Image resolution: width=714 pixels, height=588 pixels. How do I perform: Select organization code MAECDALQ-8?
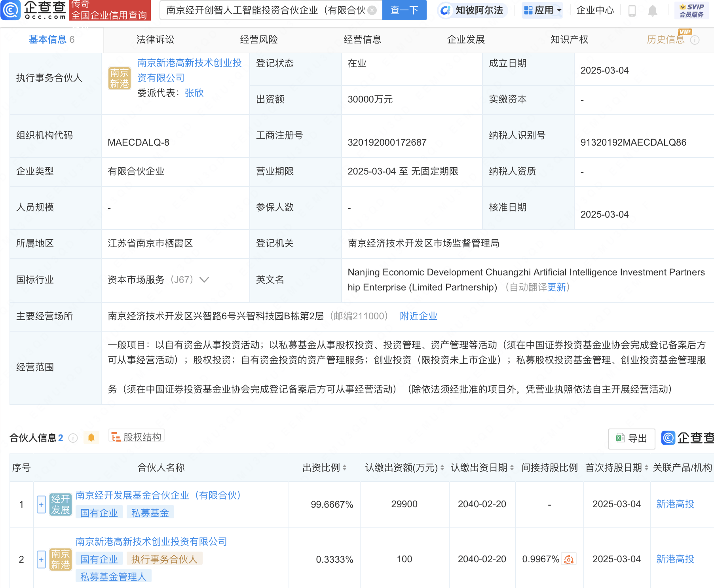139,142
